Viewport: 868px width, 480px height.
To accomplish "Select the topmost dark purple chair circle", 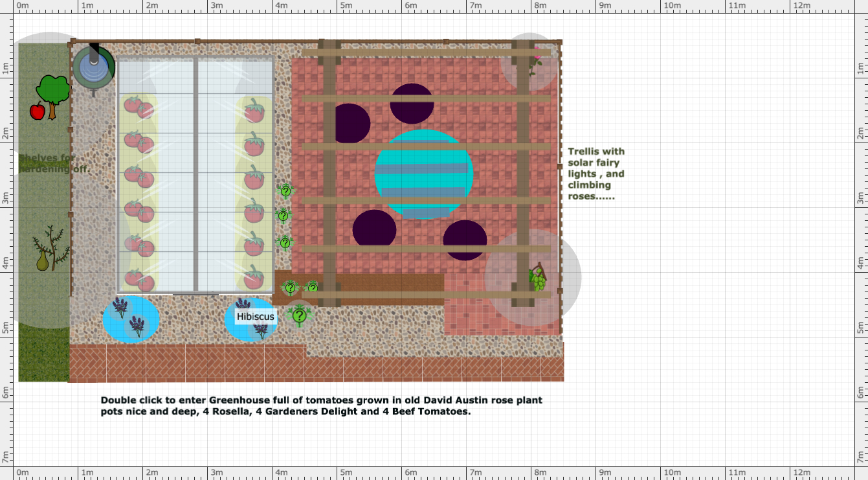I will [412, 104].
